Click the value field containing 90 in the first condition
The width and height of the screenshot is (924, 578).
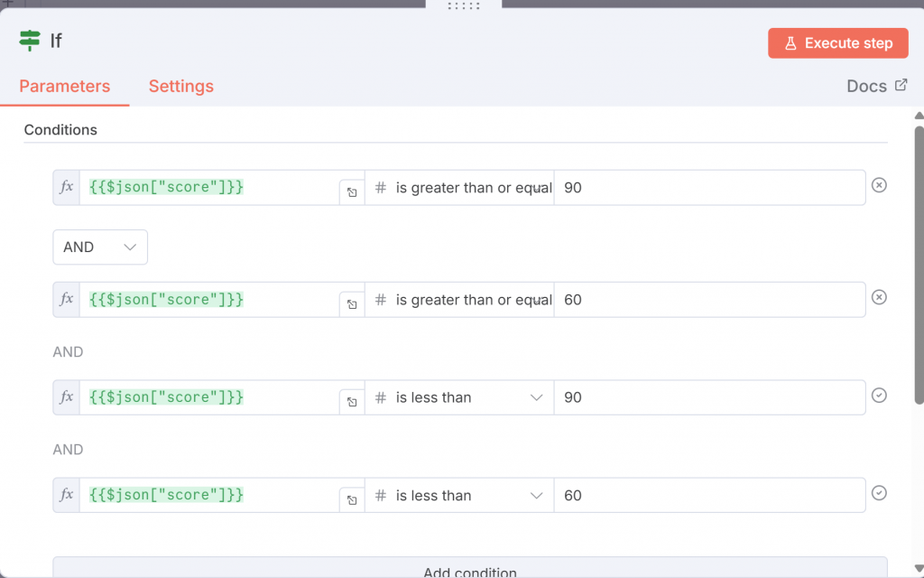click(709, 188)
